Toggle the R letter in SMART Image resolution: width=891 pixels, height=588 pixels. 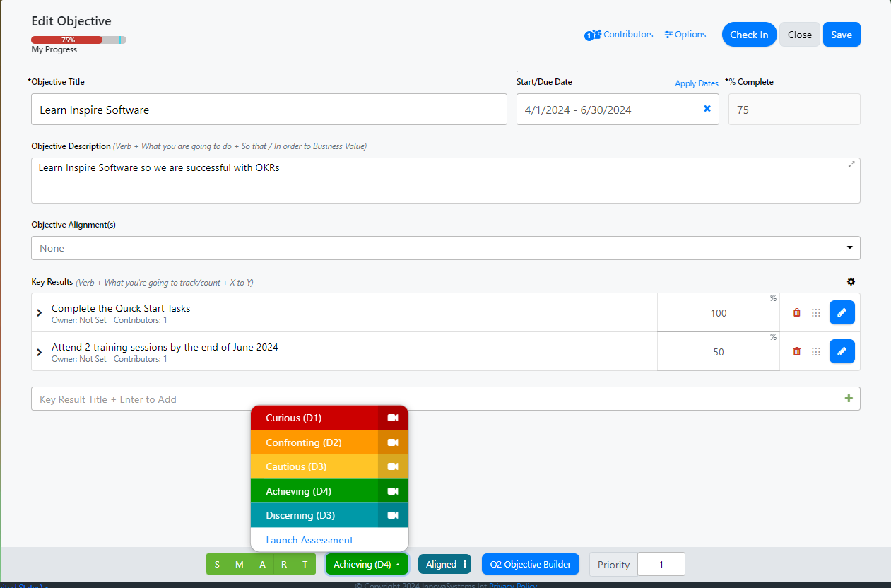(x=284, y=564)
